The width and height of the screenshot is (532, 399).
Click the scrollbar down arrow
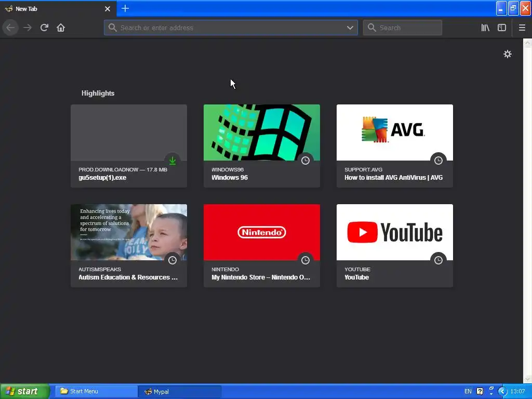(x=527, y=379)
